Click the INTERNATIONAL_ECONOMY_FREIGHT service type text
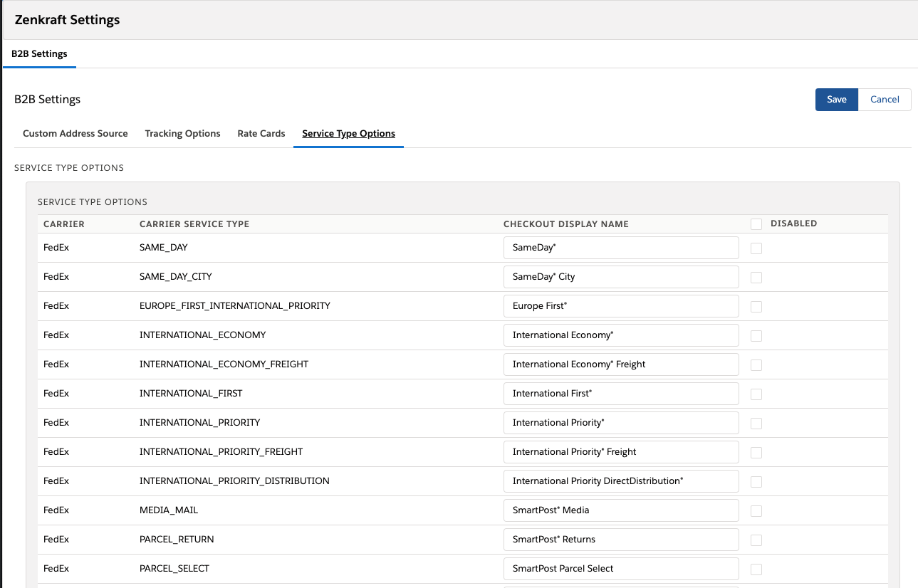Screen dimensions: 918x588 [x=224, y=364]
